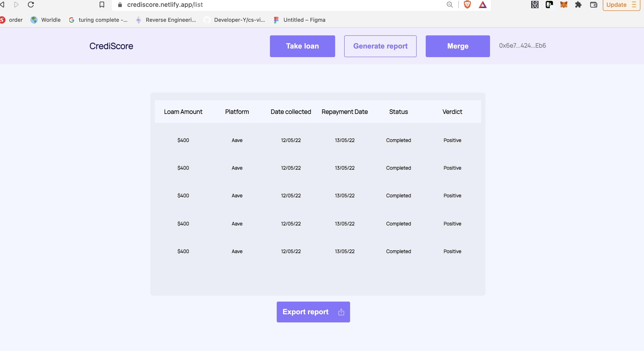Open the Reverse Engineering bookmark
Screen dimensions: 644x351
point(166,20)
